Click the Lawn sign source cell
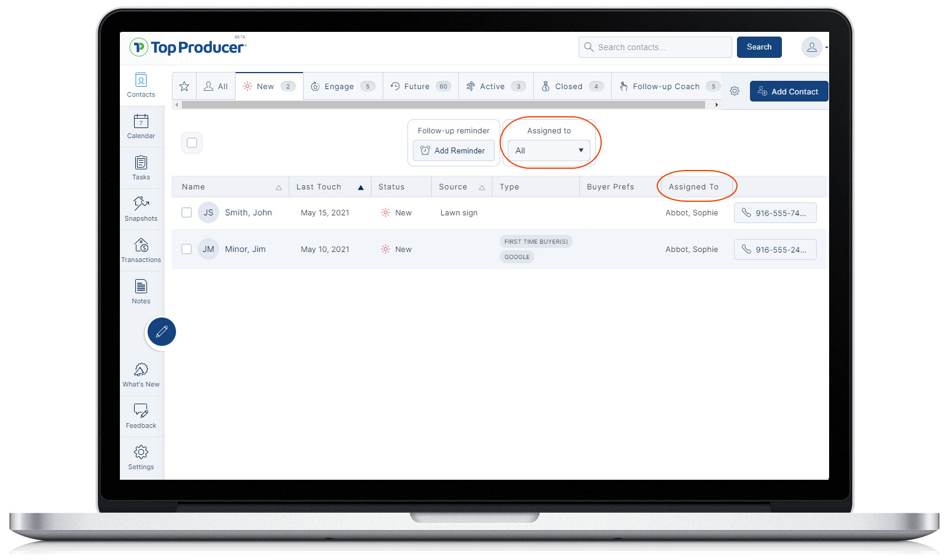The image size is (949, 560). point(459,212)
